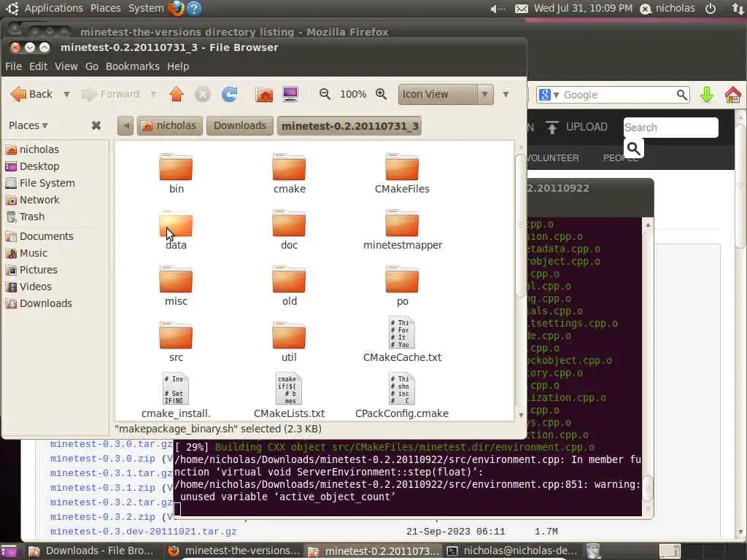Viewport: 747px width, 560px height.
Task: Zoom in the file view
Action: (x=381, y=94)
